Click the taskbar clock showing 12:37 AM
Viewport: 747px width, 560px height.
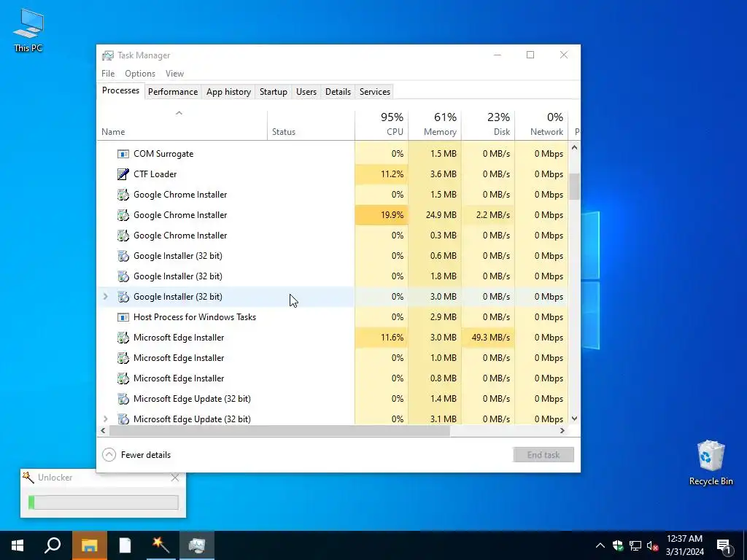coord(684,545)
